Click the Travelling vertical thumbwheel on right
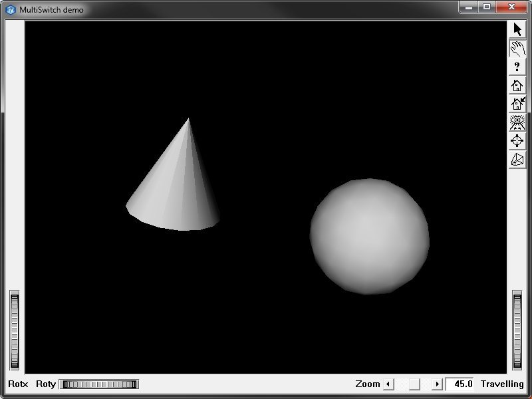 [x=517, y=330]
